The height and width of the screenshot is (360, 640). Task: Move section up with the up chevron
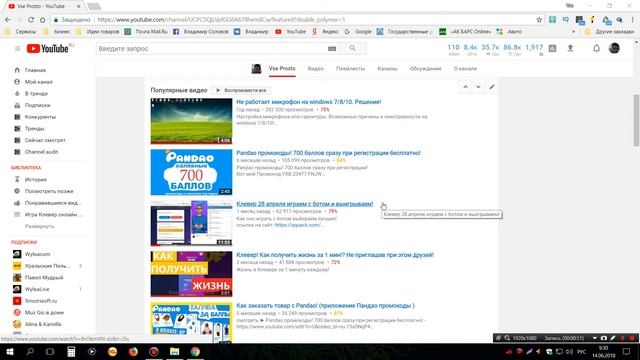465,87
